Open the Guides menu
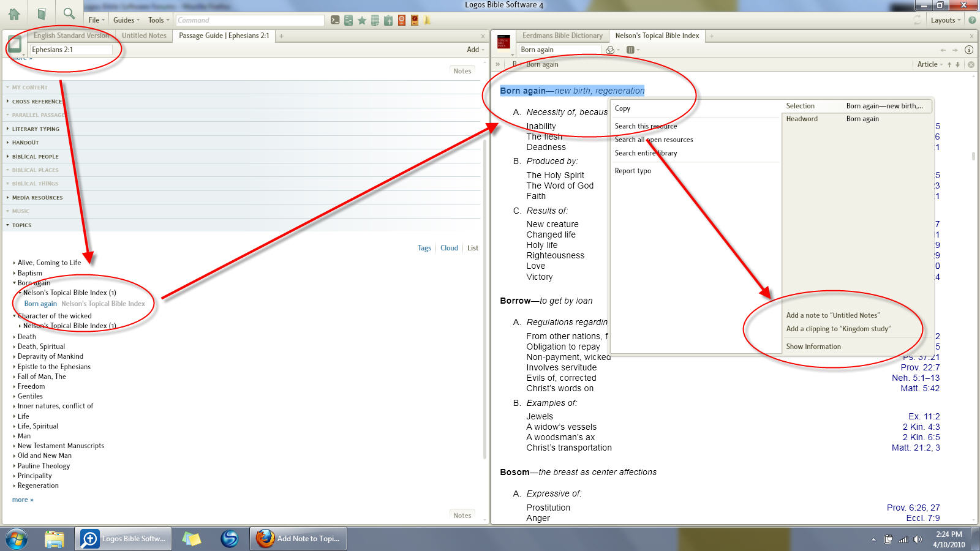This screenshot has height=551, width=980. tap(126, 20)
